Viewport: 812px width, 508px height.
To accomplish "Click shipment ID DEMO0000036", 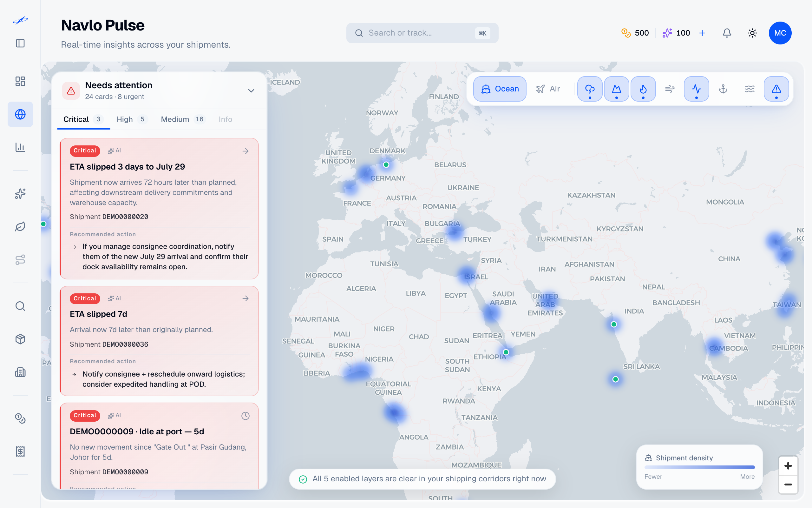I will (x=125, y=344).
